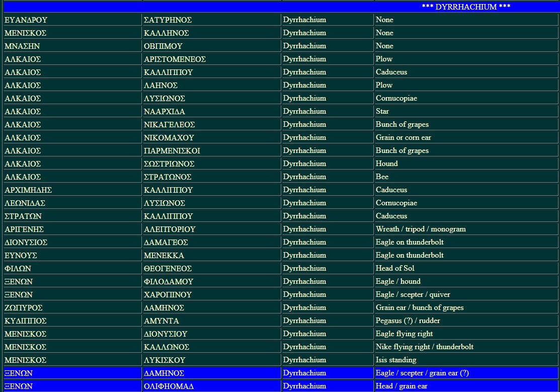Screen dimensions: 560x392
Task: Select the Isis standing cell
Action: coord(396,360)
